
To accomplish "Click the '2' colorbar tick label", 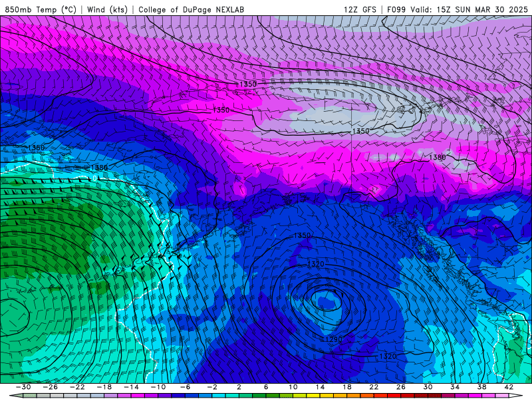I will click(239, 387).
